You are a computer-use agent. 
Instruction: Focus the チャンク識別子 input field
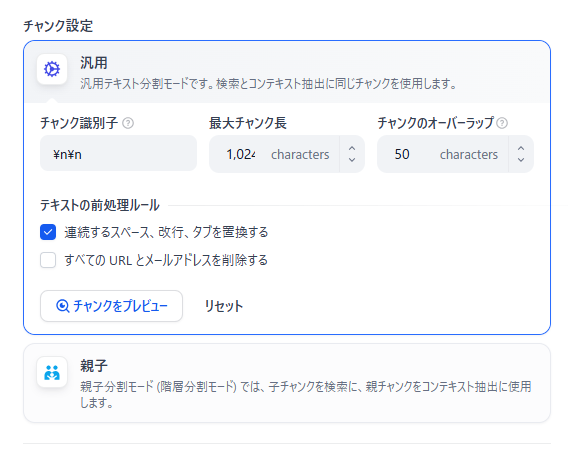tap(118, 153)
